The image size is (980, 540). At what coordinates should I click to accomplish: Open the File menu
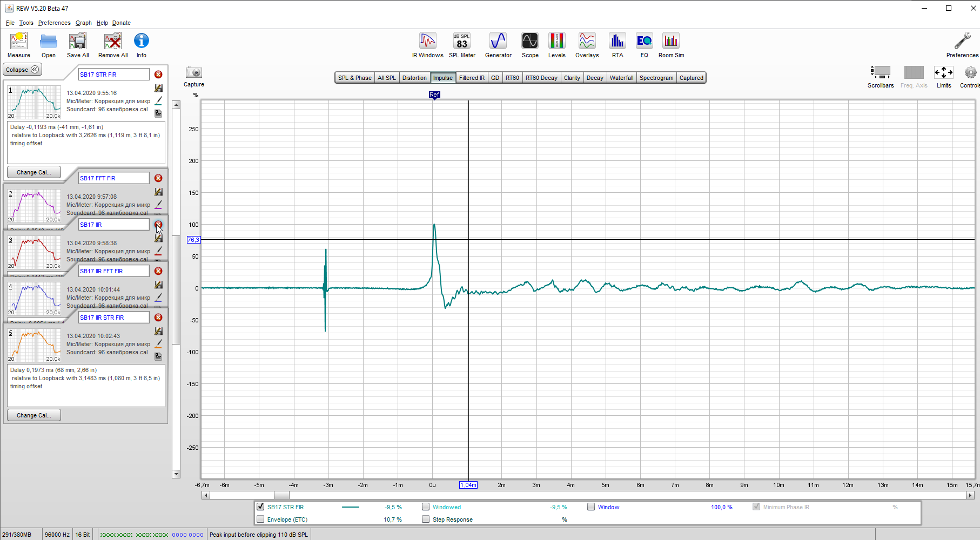(x=10, y=23)
